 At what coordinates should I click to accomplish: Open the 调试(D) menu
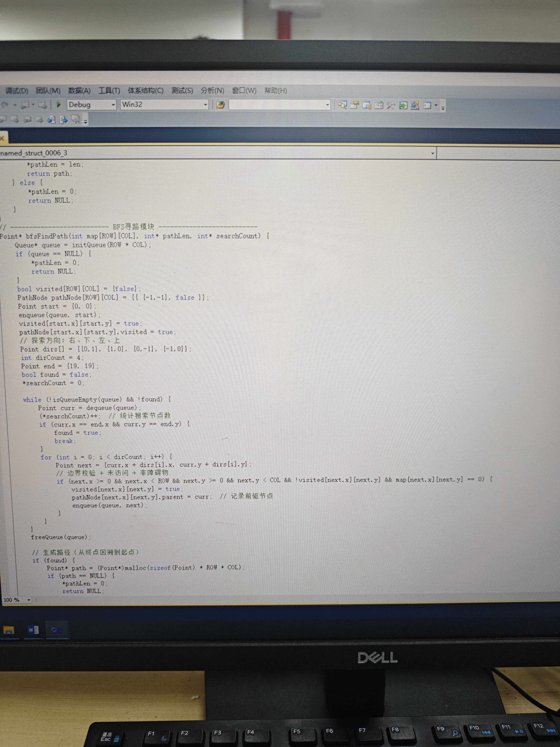(17, 90)
